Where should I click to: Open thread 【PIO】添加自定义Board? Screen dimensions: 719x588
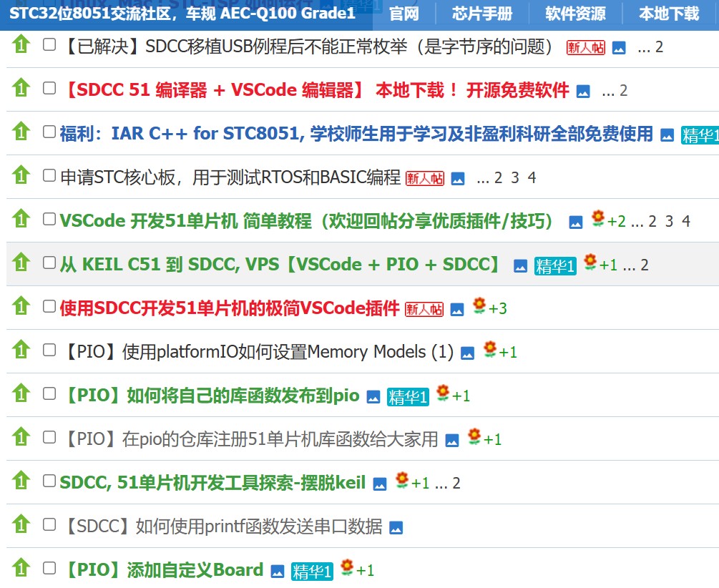point(162,570)
